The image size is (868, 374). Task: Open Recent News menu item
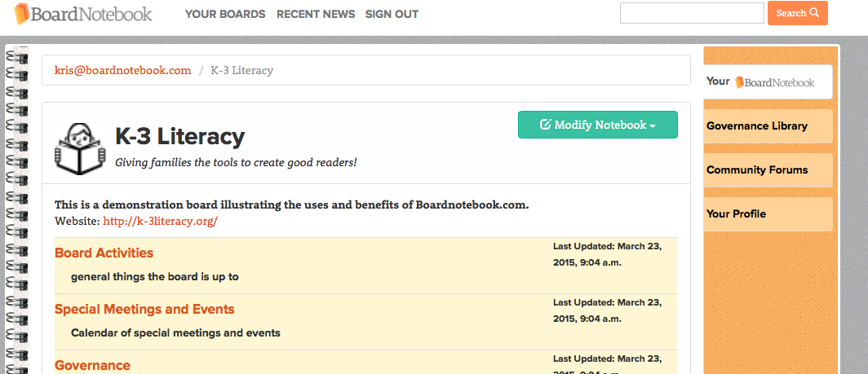pyautogui.click(x=316, y=15)
